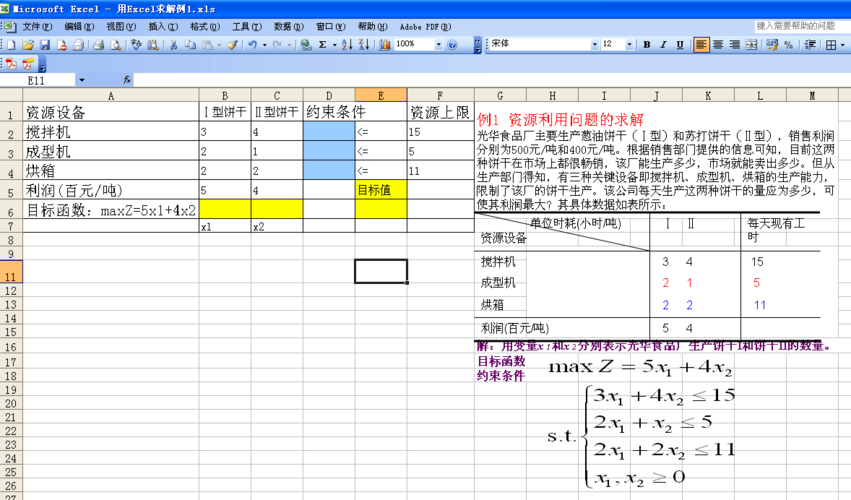Image resolution: width=851 pixels, height=500 pixels.
Task: Open the 数据 (Data) menu
Action: [288, 27]
